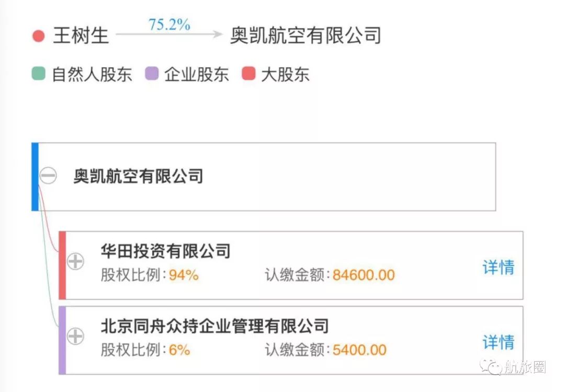
Task: Click the 84600.00 subscribed amount
Action: pyautogui.click(x=364, y=275)
